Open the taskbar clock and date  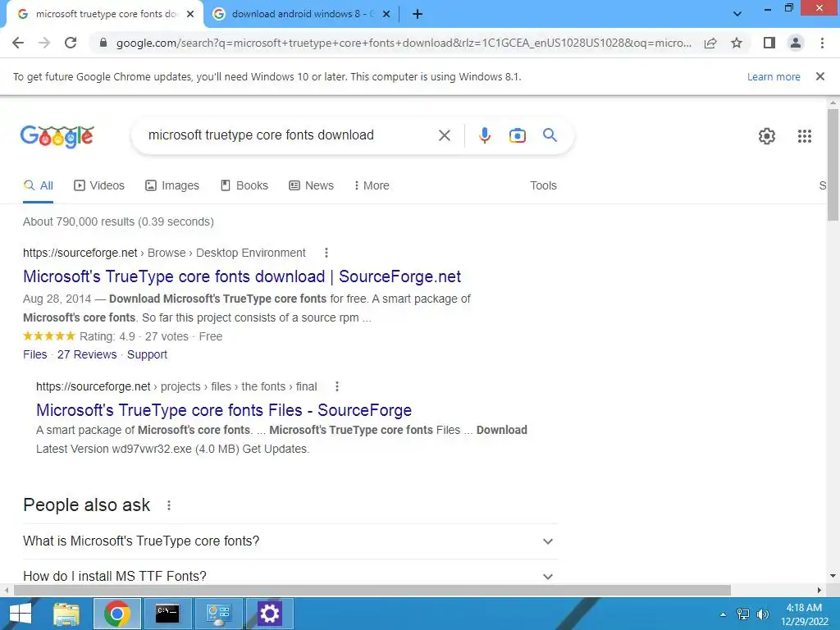coord(804,614)
